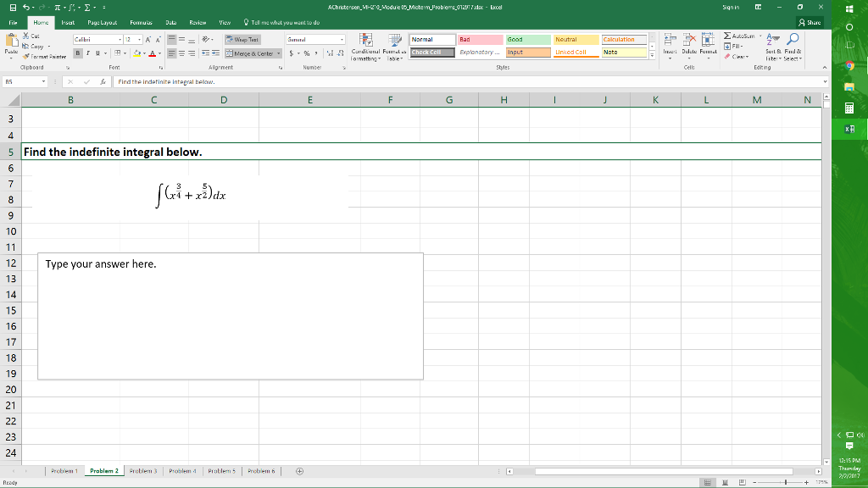Image resolution: width=868 pixels, height=488 pixels.
Task: Open the General number format dropdown
Action: (x=342, y=39)
